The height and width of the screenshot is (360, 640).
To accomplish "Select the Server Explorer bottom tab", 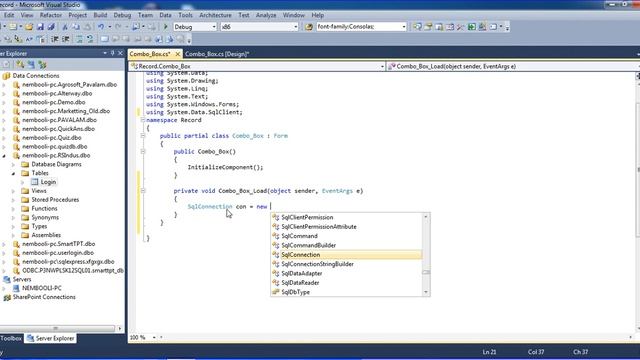I will (51, 338).
